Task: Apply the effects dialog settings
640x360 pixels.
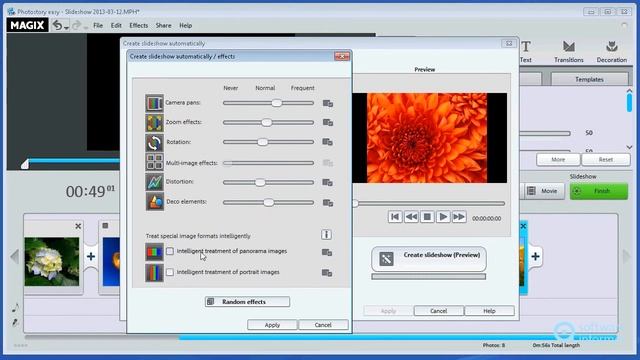Action: tap(272, 325)
